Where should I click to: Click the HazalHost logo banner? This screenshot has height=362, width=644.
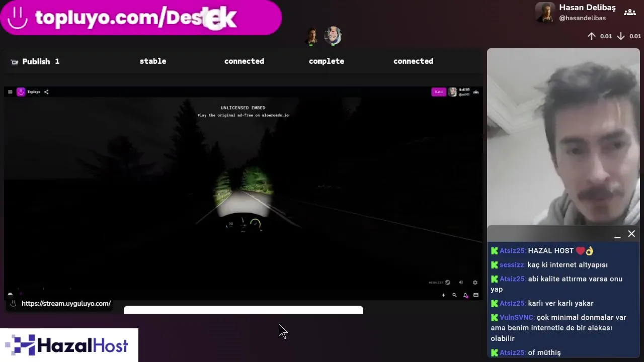tap(69, 345)
